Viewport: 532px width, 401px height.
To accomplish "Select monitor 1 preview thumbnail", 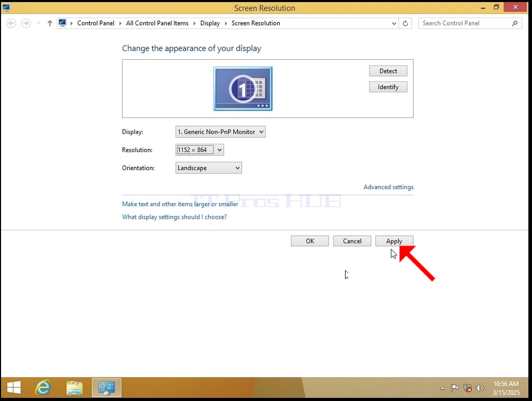I will coord(243,89).
